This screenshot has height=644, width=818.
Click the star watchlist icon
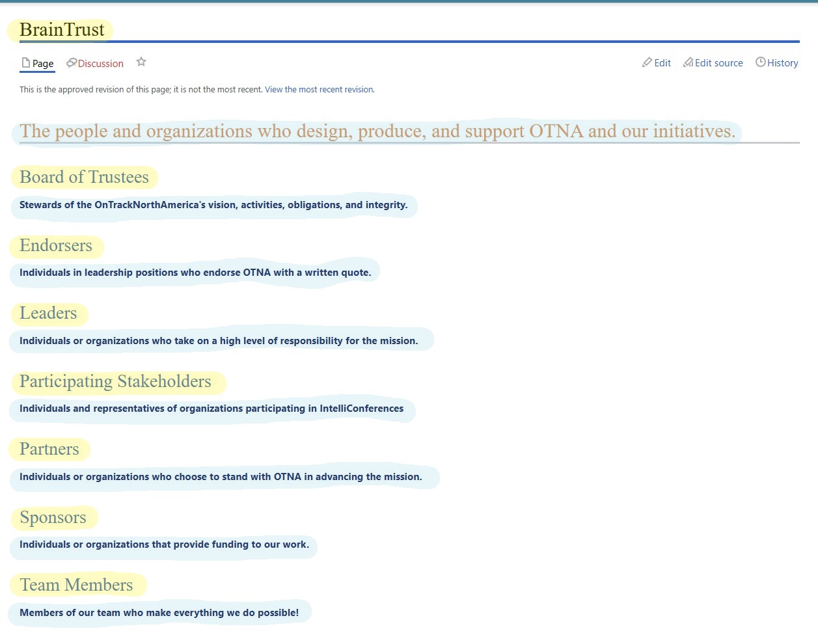141,62
